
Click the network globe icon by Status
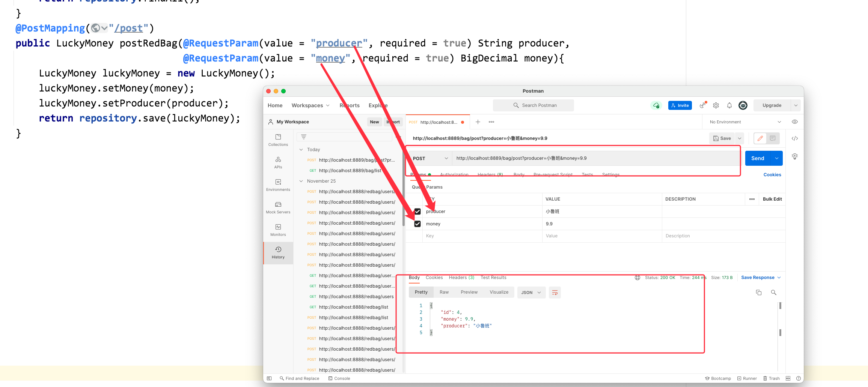pyautogui.click(x=637, y=277)
